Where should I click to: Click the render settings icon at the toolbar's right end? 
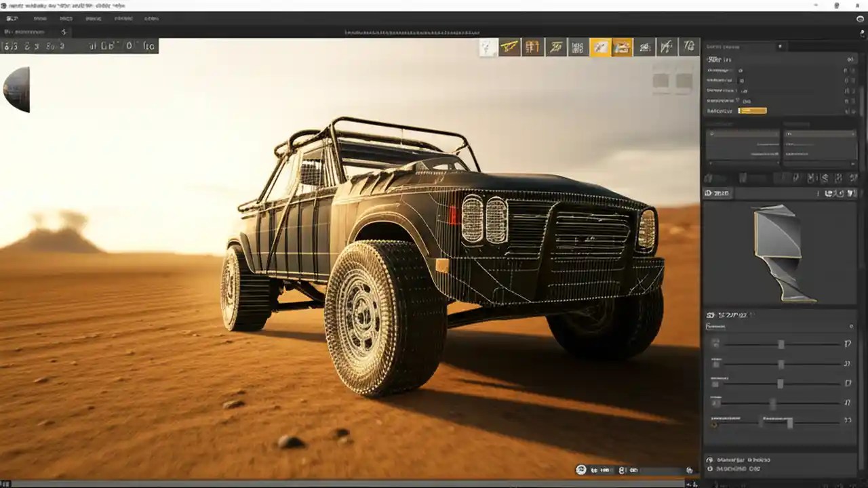689,47
